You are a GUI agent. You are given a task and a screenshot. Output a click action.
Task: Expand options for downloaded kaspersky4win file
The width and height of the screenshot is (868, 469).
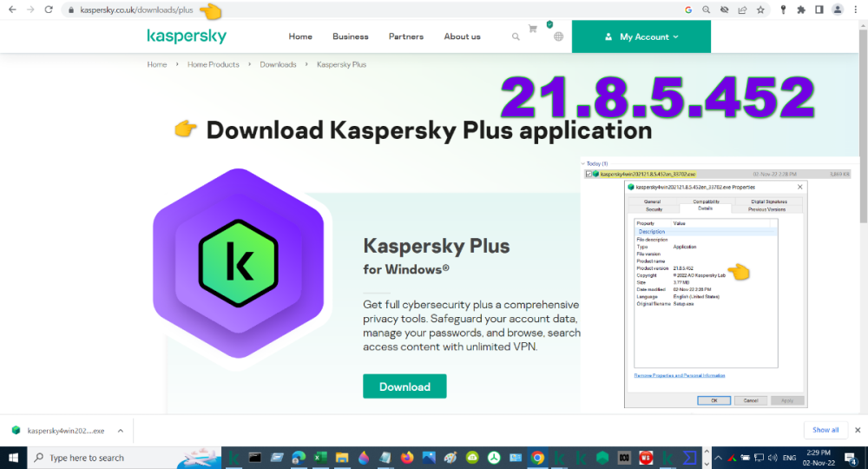pyautogui.click(x=120, y=431)
